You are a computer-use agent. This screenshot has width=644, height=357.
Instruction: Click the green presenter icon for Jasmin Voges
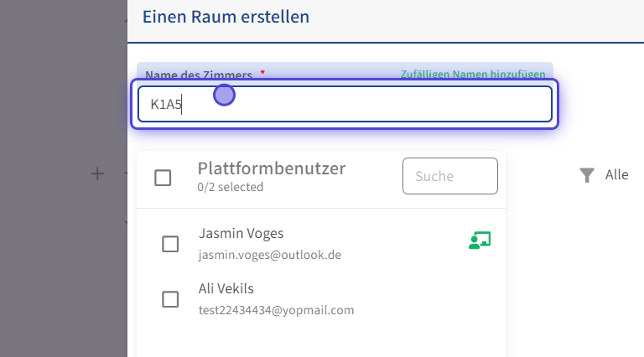(x=479, y=241)
